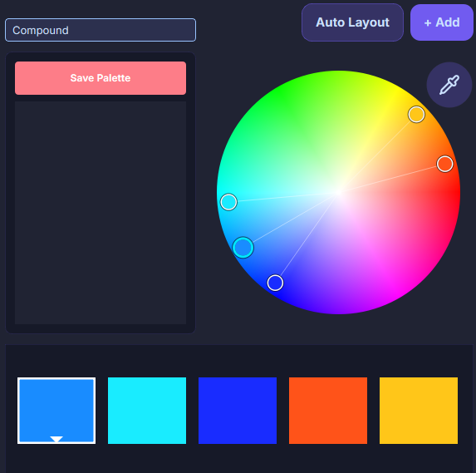Select the blue palette swatch
Viewport: 476px width, 473px height.
click(x=56, y=411)
